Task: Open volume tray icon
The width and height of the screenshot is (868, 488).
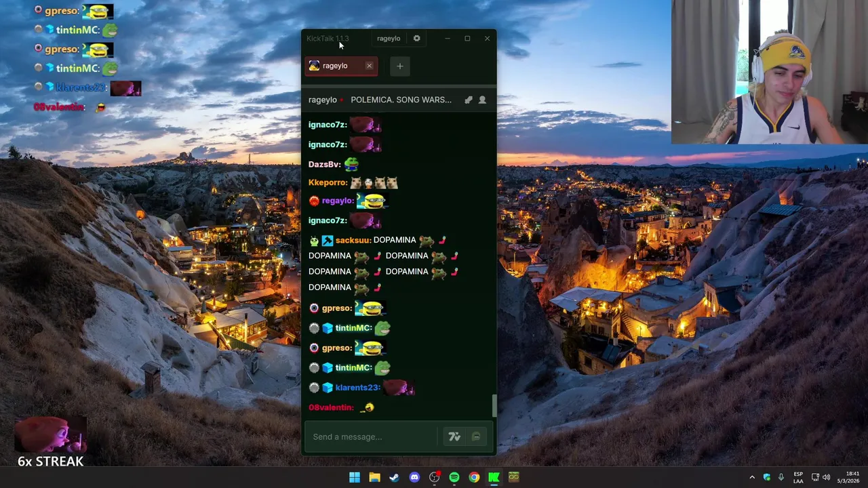Action: click(x=827, y=477)
